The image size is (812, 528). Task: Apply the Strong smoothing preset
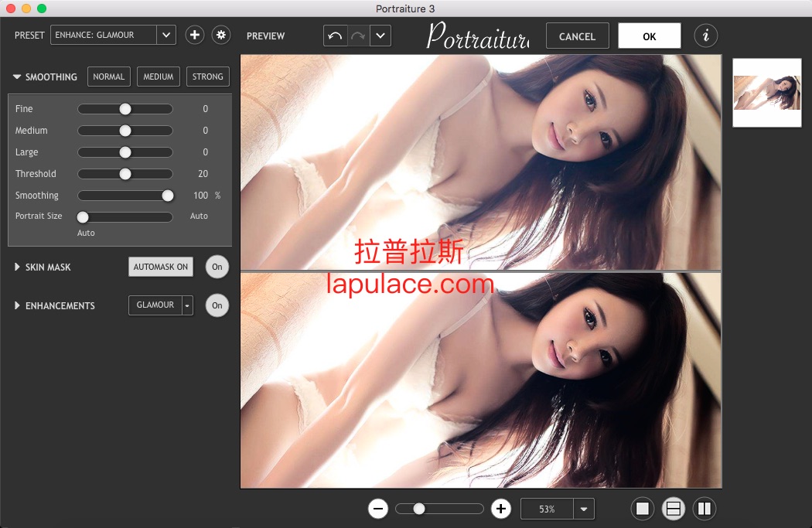click(207, 77)
